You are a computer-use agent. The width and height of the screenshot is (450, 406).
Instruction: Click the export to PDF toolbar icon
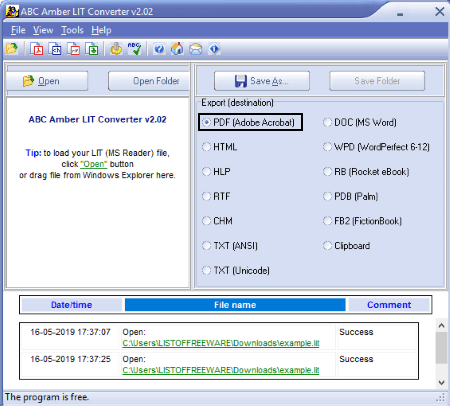click(37, 49)
